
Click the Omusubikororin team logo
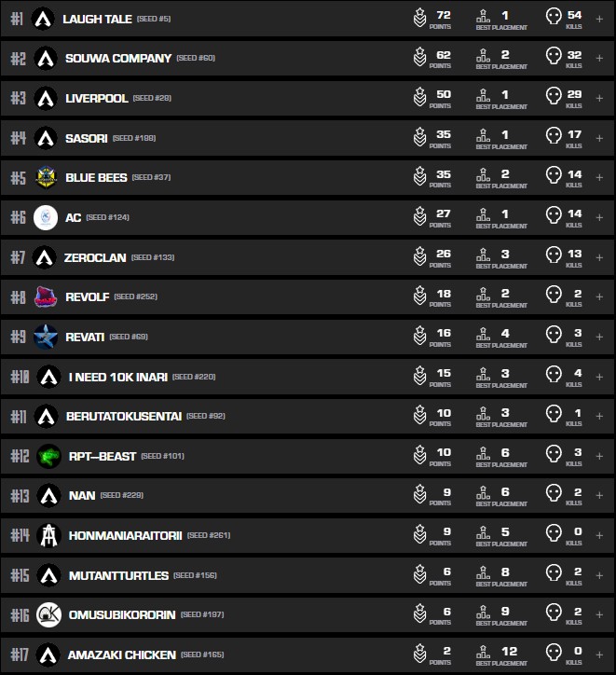coord(48,614)
